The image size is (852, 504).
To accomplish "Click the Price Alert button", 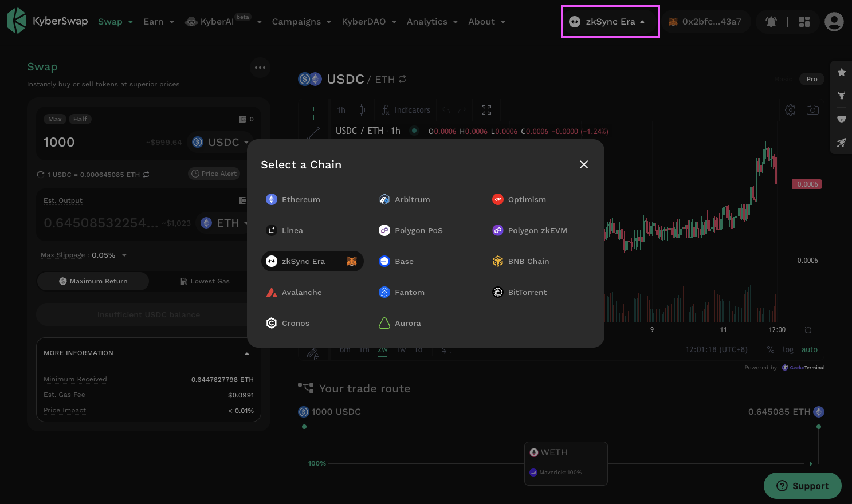I will (x=214, y=174).
